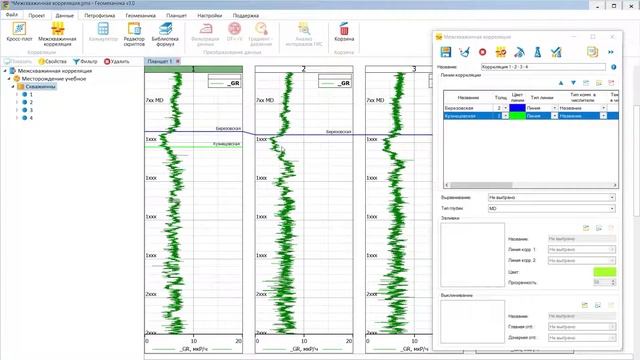Click the broom cleanup icon in the dialog toolbar

(x=464, y=52)
